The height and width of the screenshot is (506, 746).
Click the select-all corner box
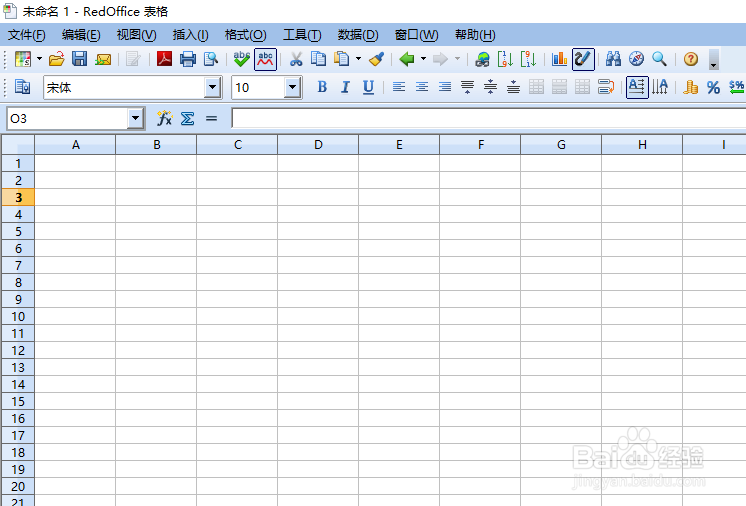[x=18, y=145]
